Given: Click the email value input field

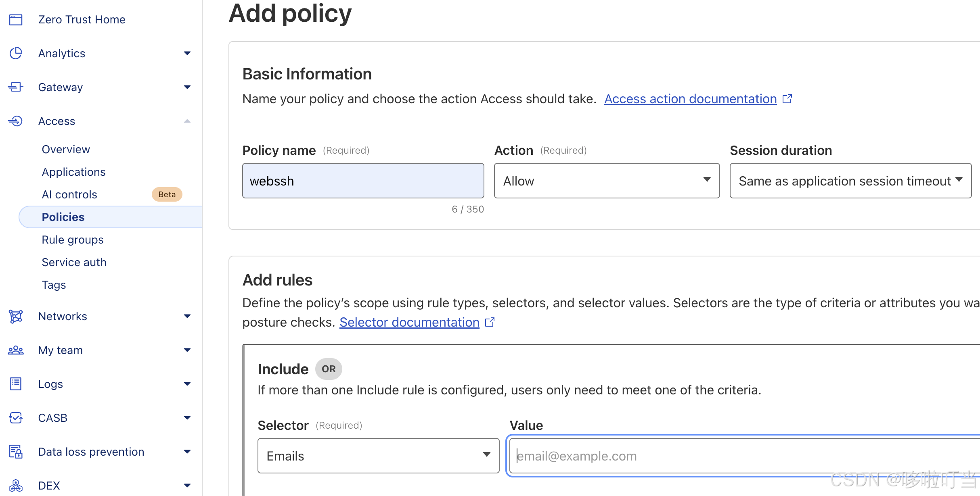Looking at the screenshot, I should tap(743, 456).
